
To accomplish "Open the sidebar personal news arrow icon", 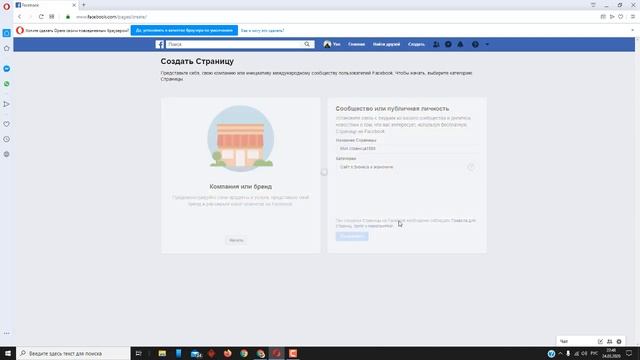I will [x=7, y=104].
